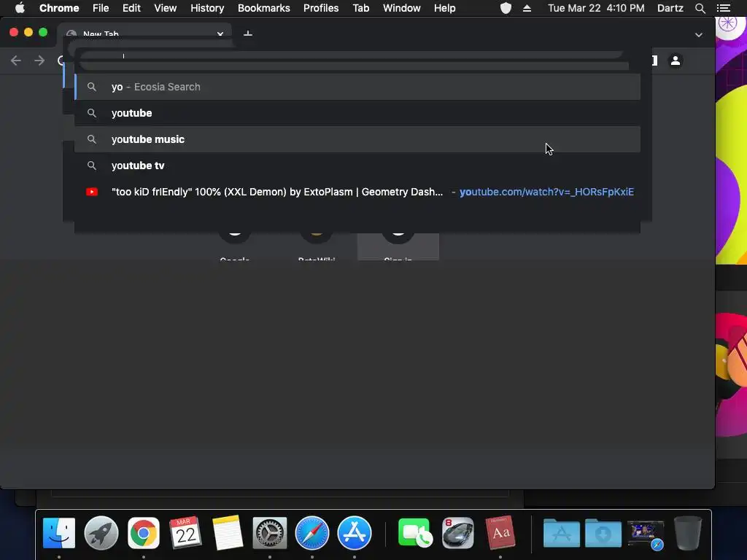Open the Apple menu
The width and height of the screenshot is (747, 560).
click(20, 8)
